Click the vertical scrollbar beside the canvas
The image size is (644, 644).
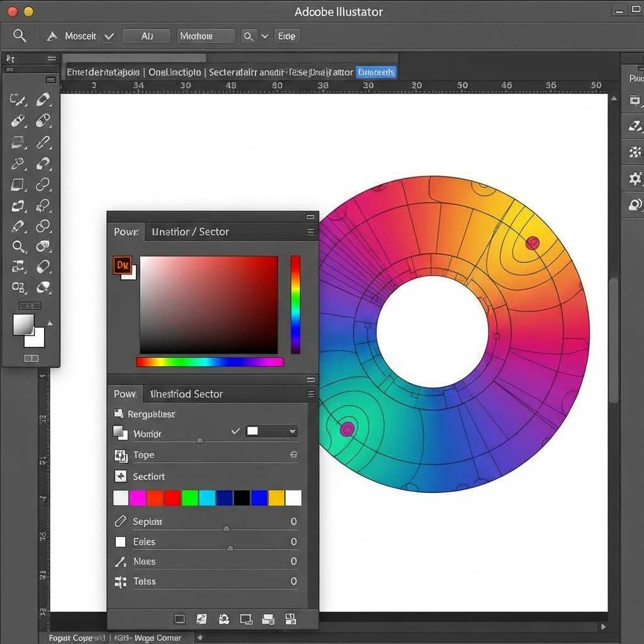click(x=614, y=340)
